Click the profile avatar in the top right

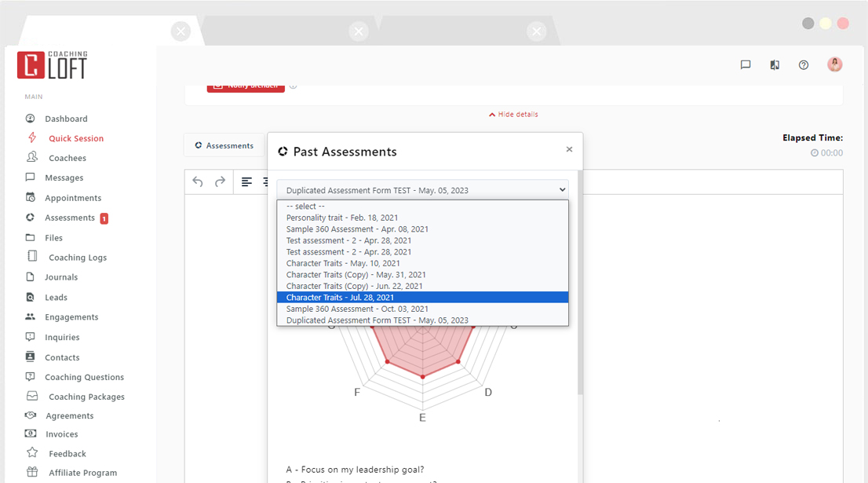(x=835, y=64)
